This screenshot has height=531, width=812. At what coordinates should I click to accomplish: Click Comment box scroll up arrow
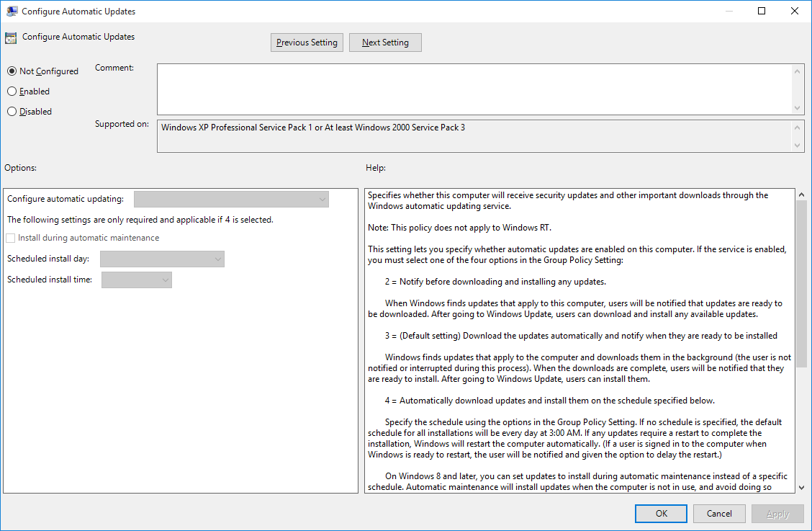click(797, 71)
